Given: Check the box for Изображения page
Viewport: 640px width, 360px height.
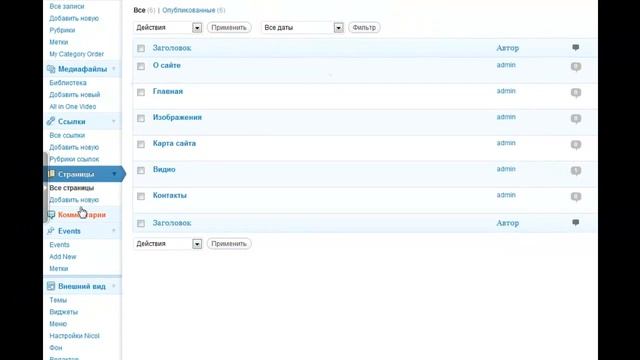Looking at the screenshot, I should click(x=141, y=118).
